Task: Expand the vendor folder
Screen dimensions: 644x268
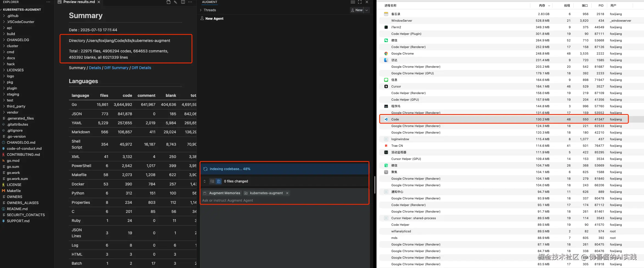Action: point(13,112)
